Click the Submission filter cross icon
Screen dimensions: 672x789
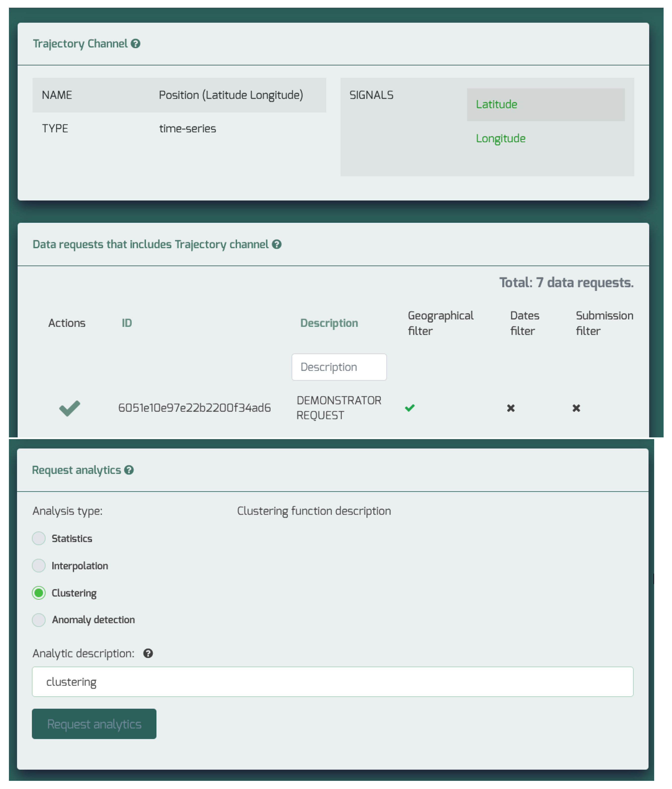576,408
